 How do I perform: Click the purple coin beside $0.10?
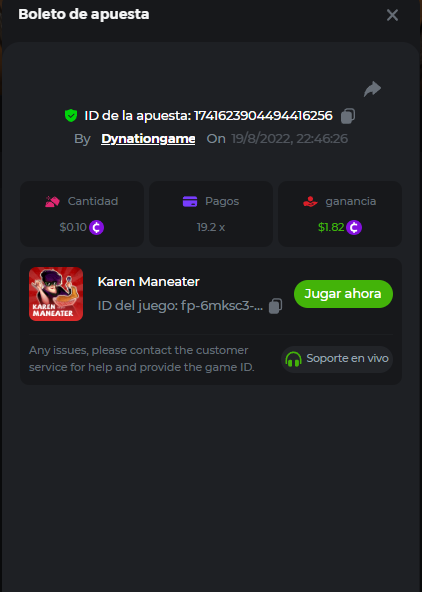pos(97,227)
